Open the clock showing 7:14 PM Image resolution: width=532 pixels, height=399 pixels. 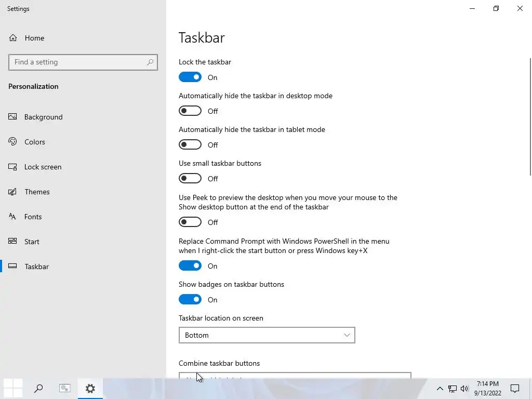click(487, 389)
